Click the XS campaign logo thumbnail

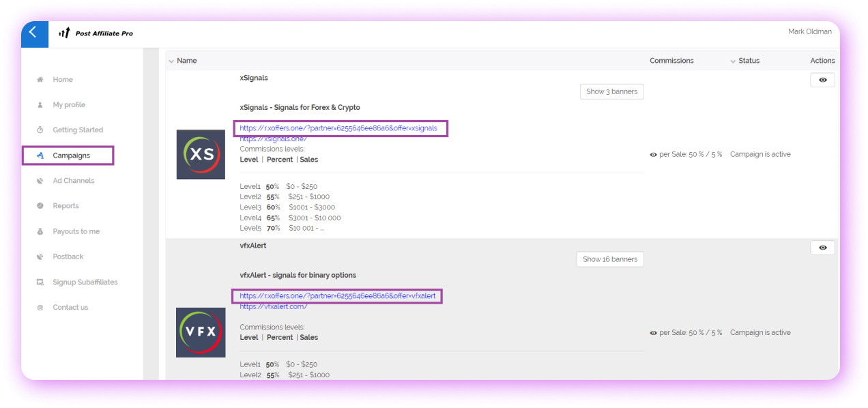201,154
